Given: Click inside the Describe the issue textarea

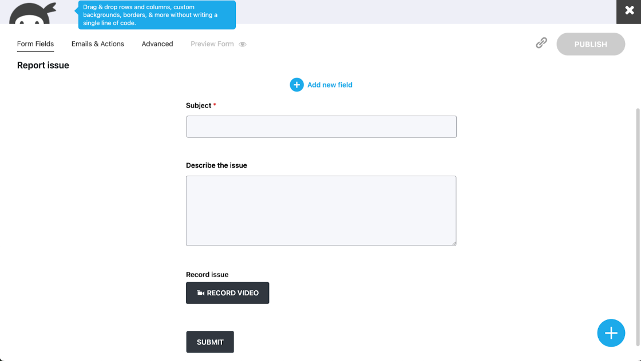Looking at the screenshot, I should 321,210.
